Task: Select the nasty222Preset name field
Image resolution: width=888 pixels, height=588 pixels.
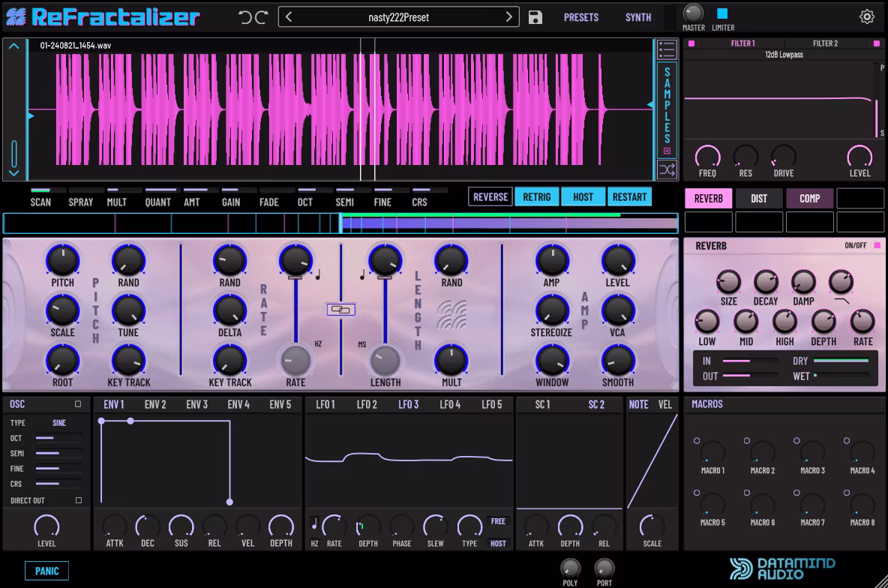Action: 397,16
